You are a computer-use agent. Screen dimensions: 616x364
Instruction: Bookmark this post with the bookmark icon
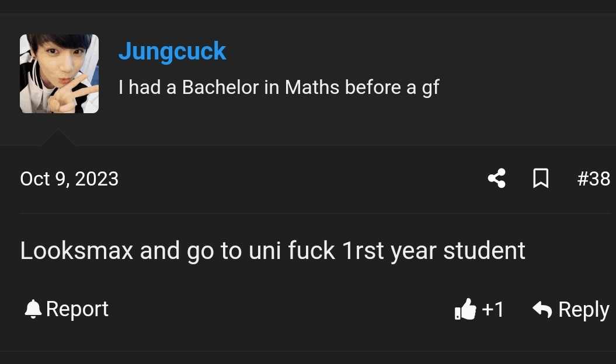(x=541, y=178)
